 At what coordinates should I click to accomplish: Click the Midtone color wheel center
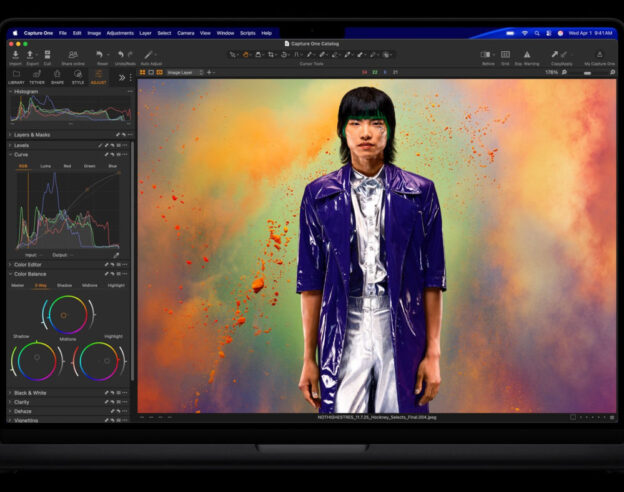63,315
